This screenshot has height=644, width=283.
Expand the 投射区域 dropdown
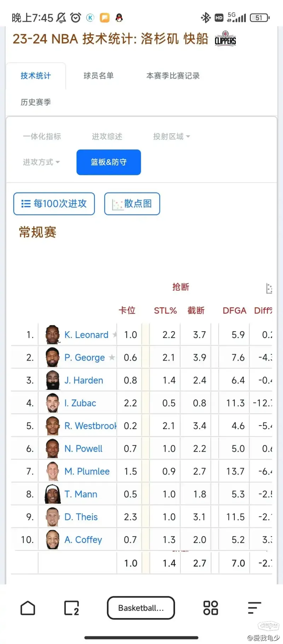click(x=172, y=136)
